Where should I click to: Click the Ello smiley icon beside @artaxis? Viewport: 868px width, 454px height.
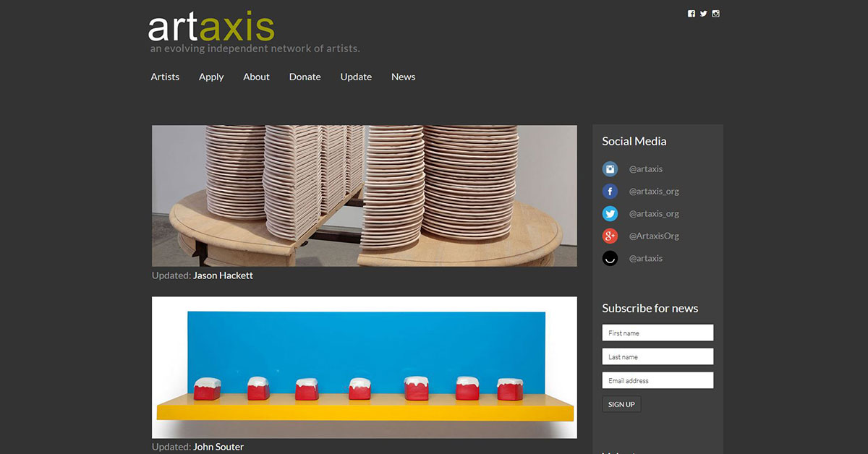pos(610,258)
